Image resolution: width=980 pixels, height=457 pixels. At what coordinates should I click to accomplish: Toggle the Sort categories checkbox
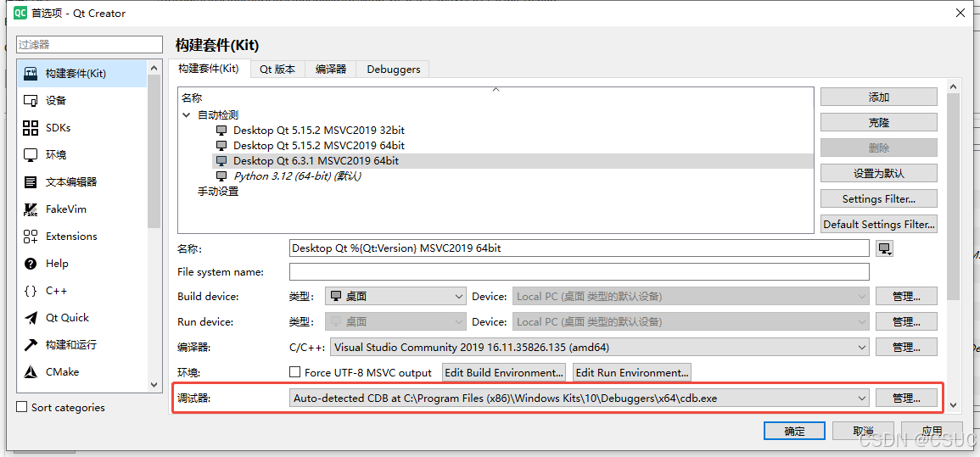(x=22, y=407)
